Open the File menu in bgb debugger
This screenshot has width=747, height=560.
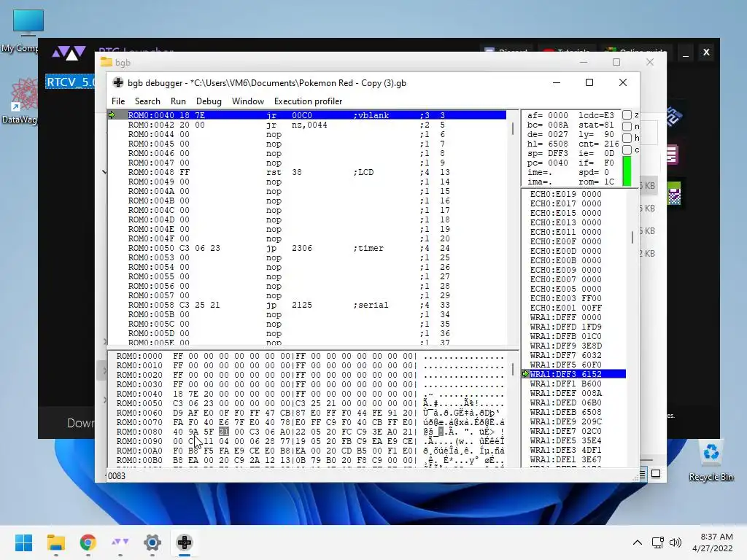tap(117, 101)
